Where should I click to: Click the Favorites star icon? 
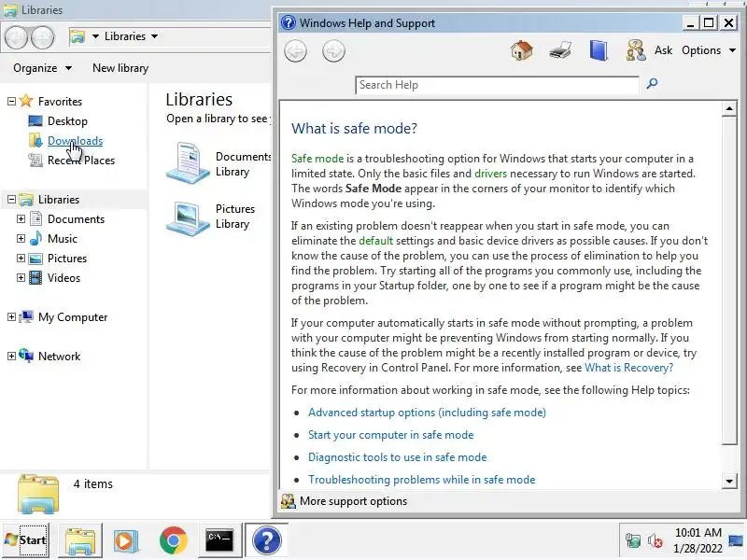click(x=26, y=101)
